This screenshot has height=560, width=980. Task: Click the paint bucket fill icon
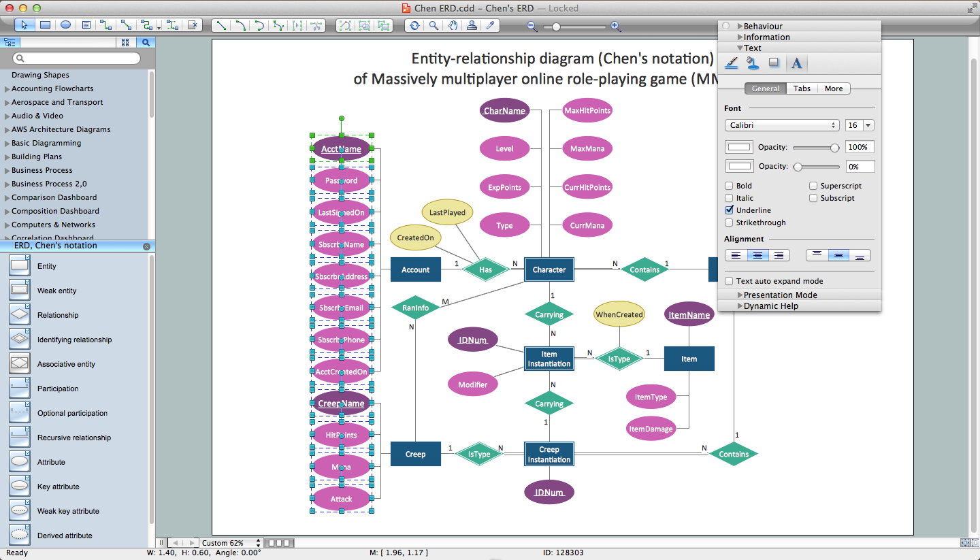(752, 63)
